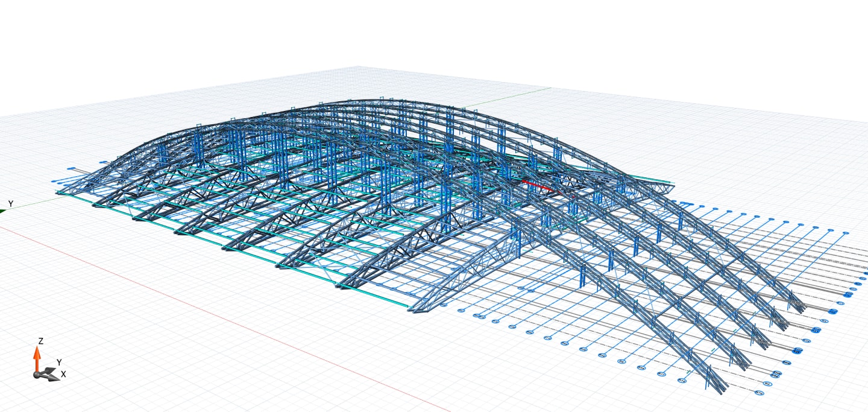Select the red highlighted member in the roof
The width and height of the screenshot is (868, 412).
click(536, 185)
